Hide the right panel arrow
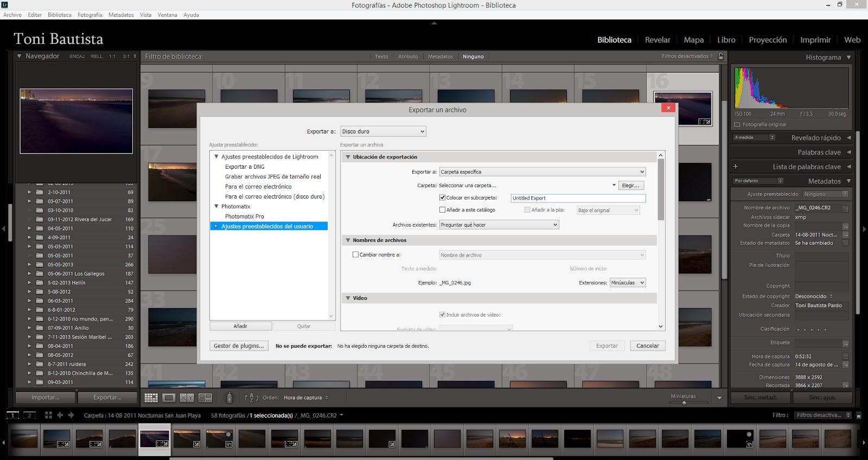The image size is (868, 460). point(865,229)
